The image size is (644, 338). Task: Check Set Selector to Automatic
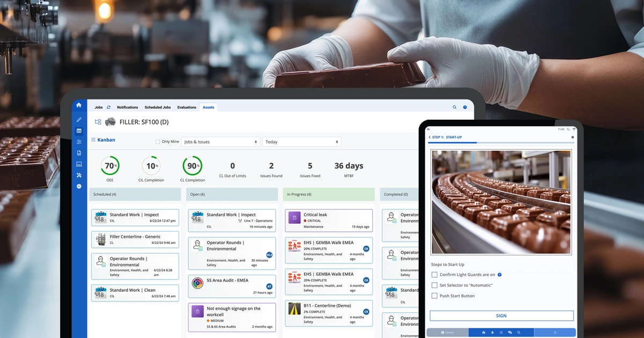(435, 285)
